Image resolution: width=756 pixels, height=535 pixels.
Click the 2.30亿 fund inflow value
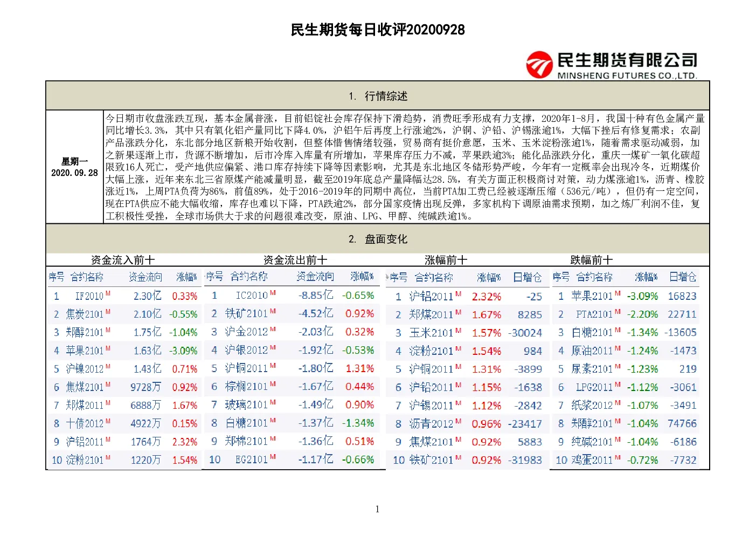148,296
